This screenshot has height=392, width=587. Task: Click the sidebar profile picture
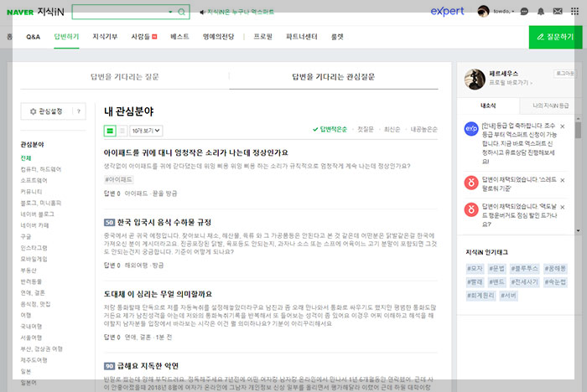(475, 80)
